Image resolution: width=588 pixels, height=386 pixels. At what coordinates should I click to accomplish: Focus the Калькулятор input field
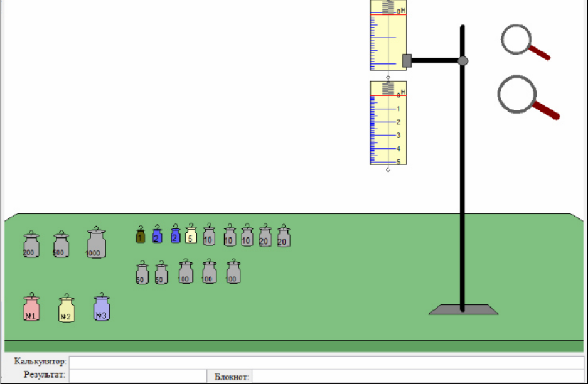tap(326, 362)
